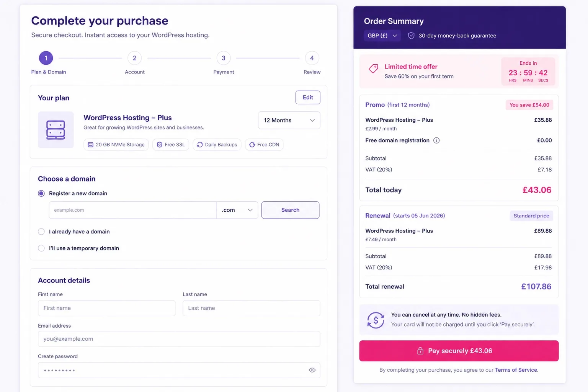The width and height of the screenshot is (588, 392).
Task: Click the dollar refund cycle icon
Action: [376, 320]
